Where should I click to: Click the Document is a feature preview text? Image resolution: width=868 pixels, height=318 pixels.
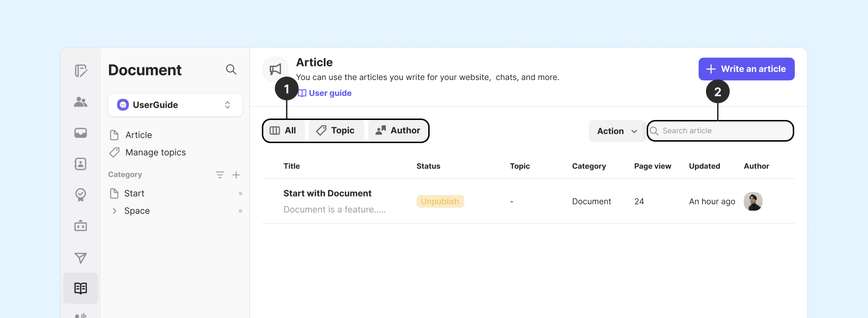tap(335, 210)
